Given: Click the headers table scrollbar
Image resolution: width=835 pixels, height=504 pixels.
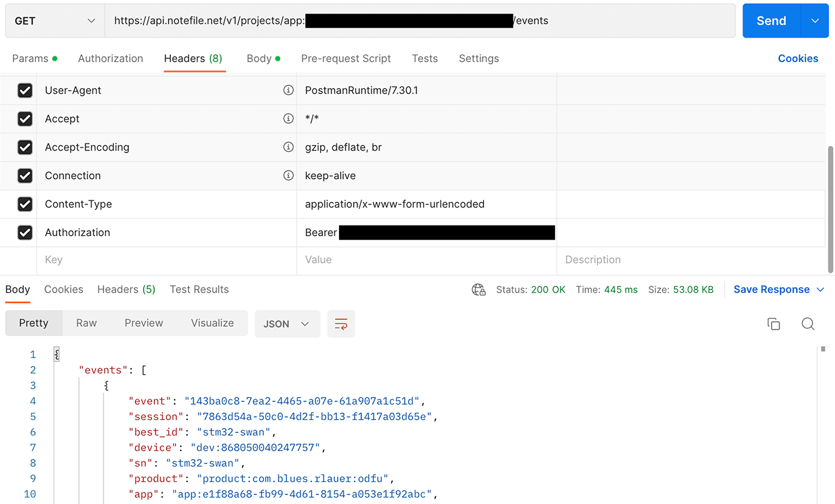Looking at the screenshot, I should tap(830, 208).
